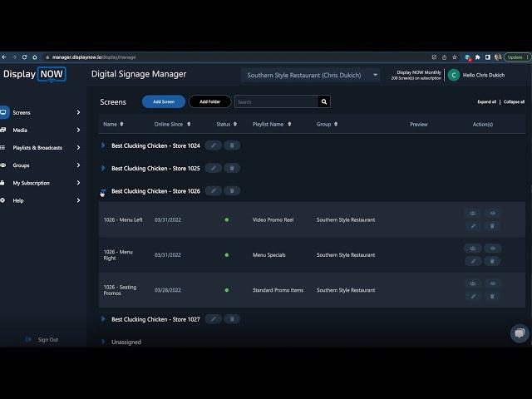Sort by Playlist Name column
This screenshot has height=399, width=532.
[272, 124]
